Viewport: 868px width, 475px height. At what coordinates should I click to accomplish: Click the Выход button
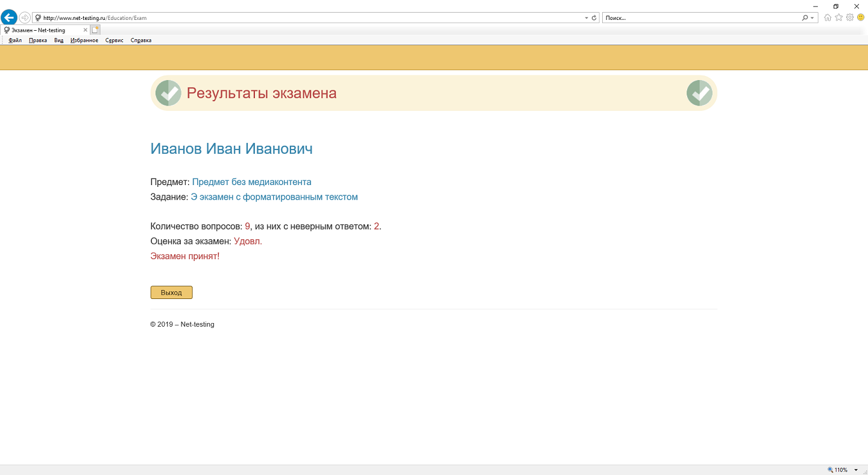coord(171,292)
